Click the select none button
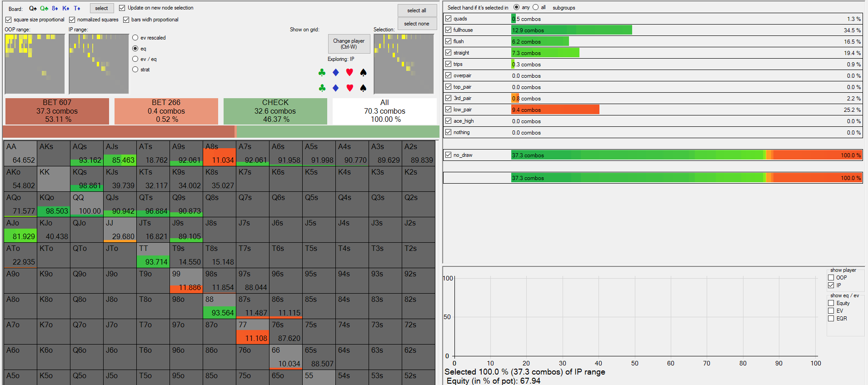Image resolution: width=868 pixels, height=385 pixels. click(x=417, y=24)
